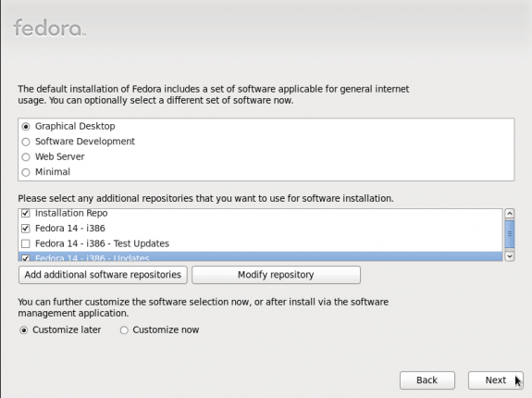532x398 pixels.
Task: Uncheck the Installation Repo checkbox
Action: coord(26,213)
